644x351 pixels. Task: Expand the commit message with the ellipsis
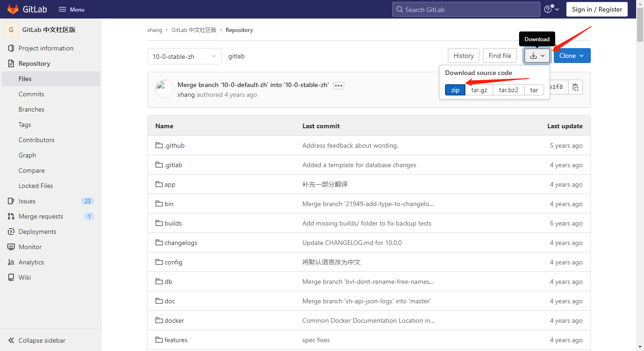[338, 85]
